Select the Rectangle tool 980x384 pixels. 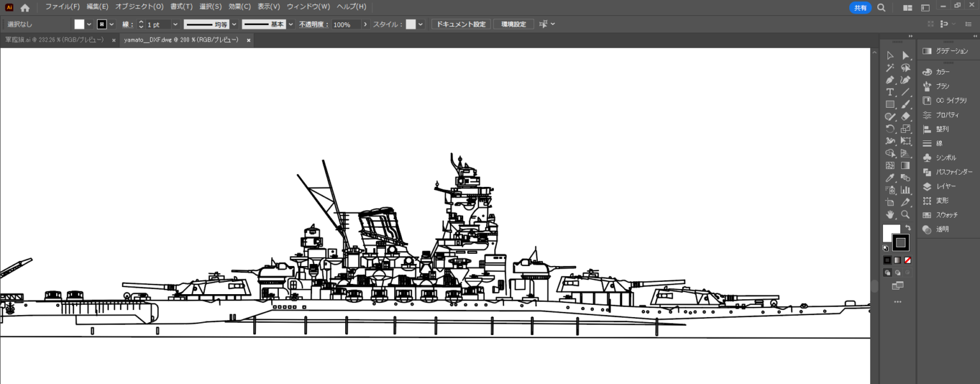[x=890, y=105]
